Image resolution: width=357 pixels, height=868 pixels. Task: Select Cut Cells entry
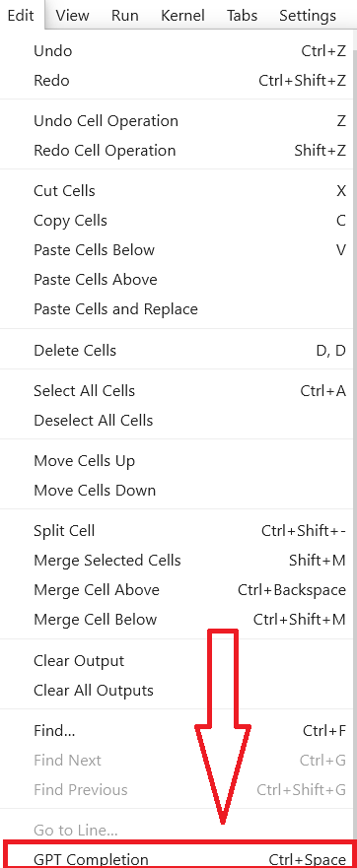(178, 191)
